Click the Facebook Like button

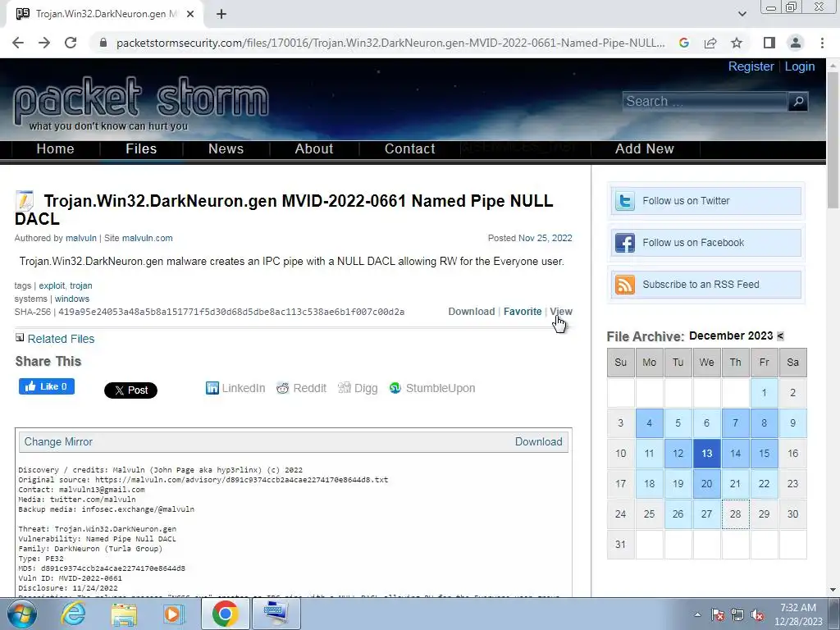47,386
